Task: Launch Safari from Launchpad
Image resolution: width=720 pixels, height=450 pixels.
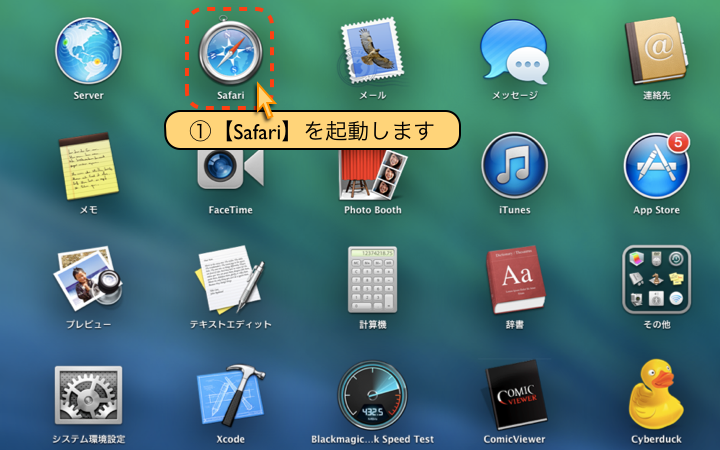Action: coord(231,52)
